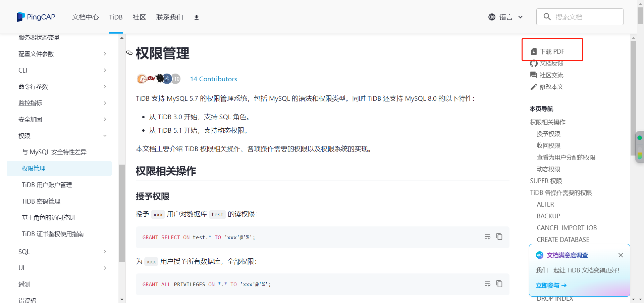The image size is (644, 303).
Task: Open the 语言 language dropdown
Action: click(x=505, y=17)
